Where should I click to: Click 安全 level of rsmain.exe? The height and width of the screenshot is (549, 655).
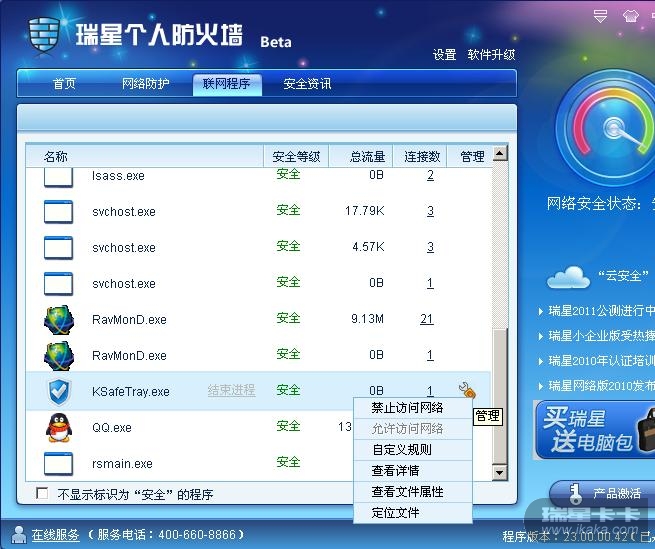(x=288, y=462)
